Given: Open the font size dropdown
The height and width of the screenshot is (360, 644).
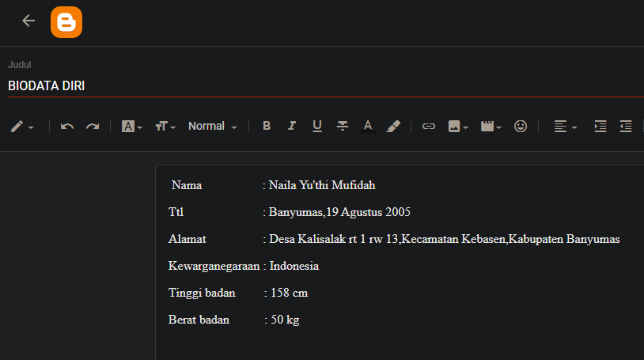Looking at the screenshot, I should [165, 127].
